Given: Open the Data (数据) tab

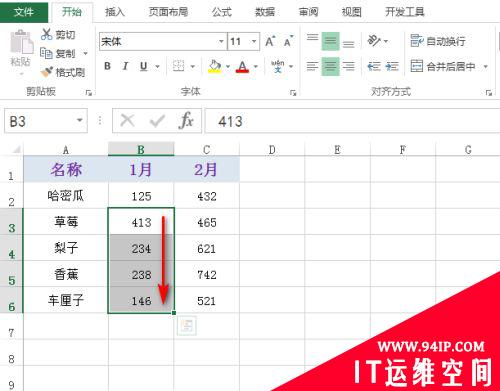Looking at the screenshot, I should (265, 12).
